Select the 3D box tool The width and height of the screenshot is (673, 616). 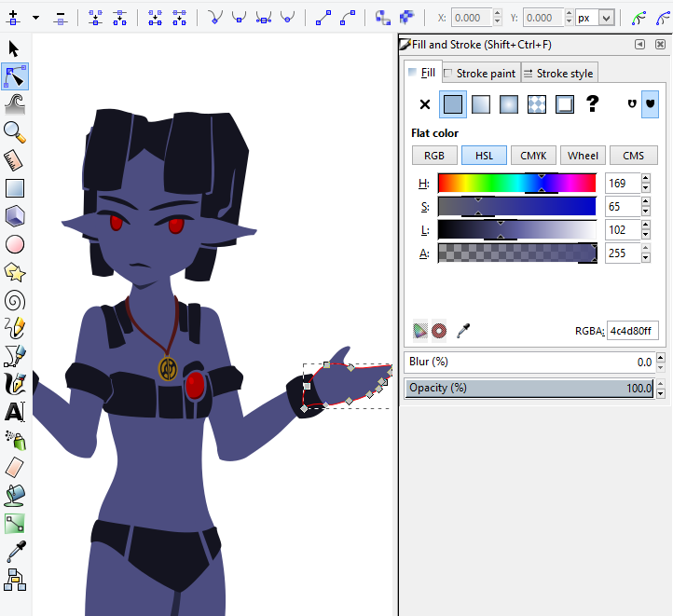(14, 216)
